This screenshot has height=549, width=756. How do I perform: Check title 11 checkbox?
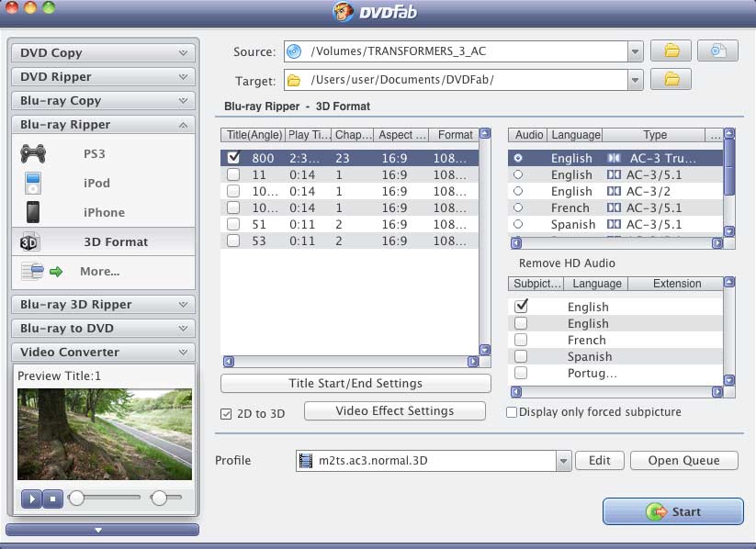(233, 174)
